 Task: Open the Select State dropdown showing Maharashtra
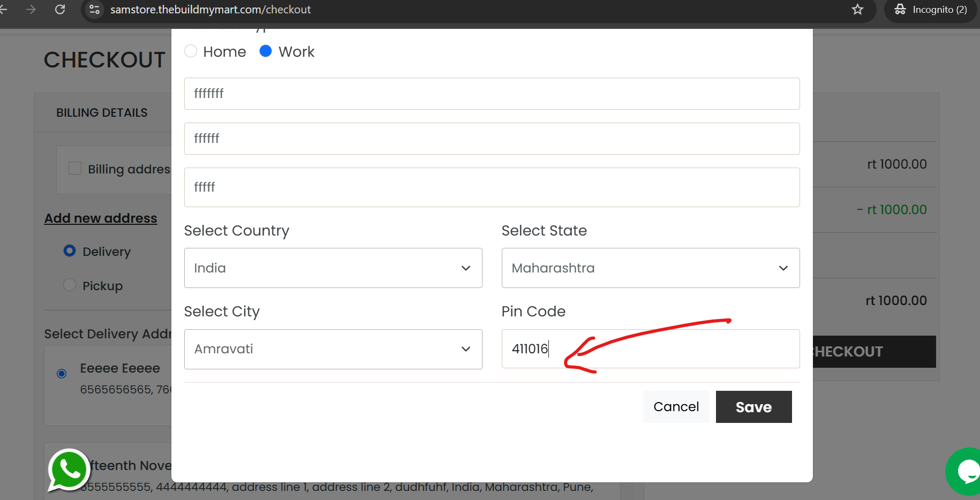coord(651,268)
